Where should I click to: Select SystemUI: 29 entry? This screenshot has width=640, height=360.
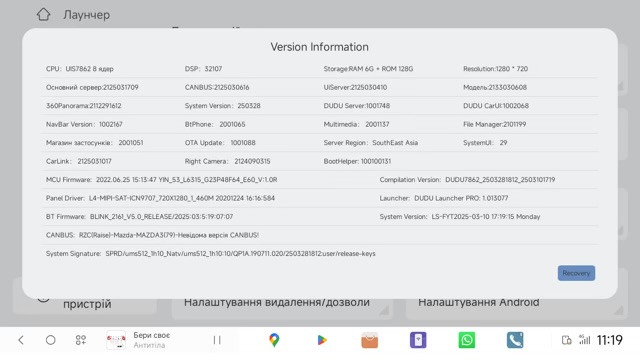tap(485, 143)
